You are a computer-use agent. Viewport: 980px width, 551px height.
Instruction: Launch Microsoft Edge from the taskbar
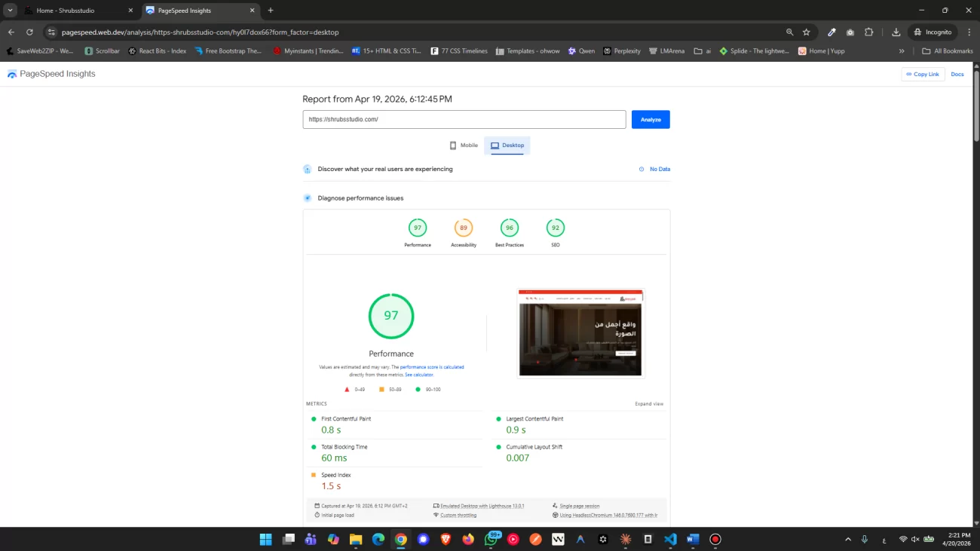click(x=378, y=539)
